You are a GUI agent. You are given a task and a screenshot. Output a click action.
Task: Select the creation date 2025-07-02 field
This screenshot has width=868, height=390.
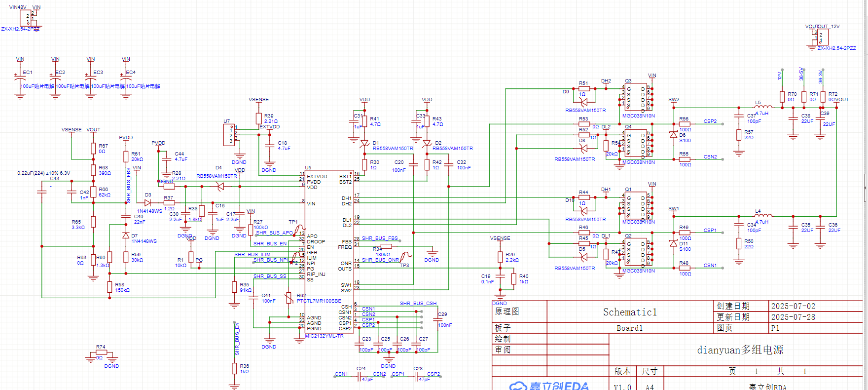tap(793, 306)
